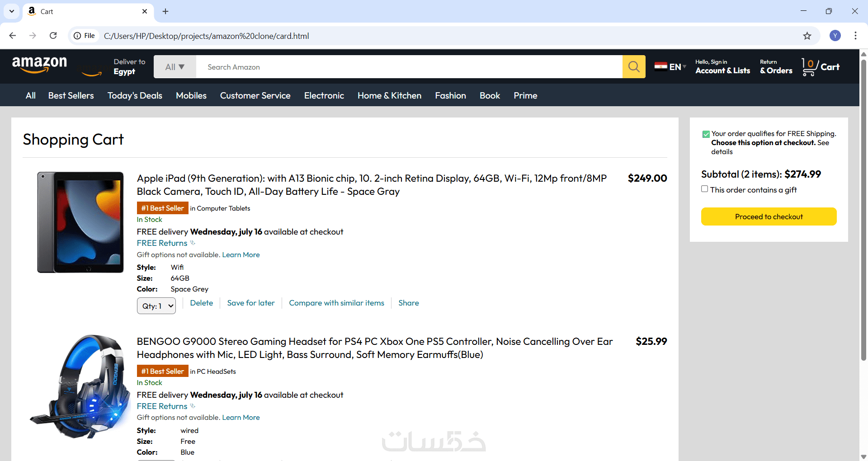The height and width of the screenshot is (461, 868).
Task: Reload the page
Action: point(53,36)
